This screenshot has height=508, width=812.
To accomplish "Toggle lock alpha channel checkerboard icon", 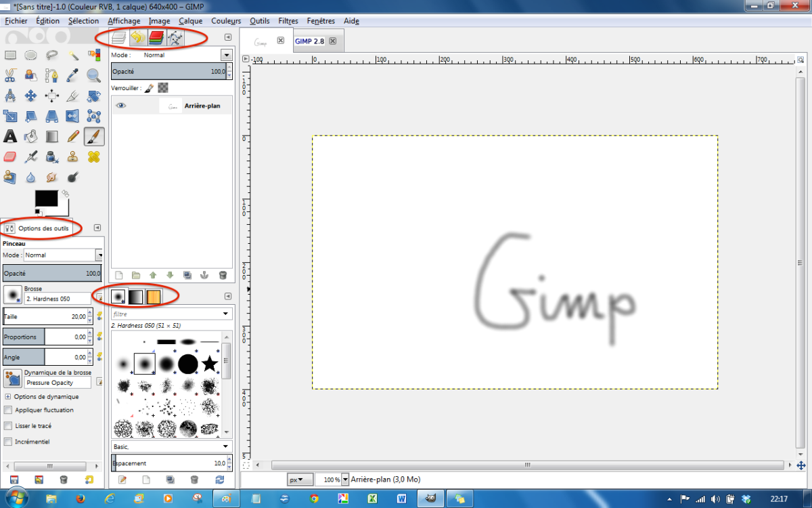I will [162, 88].
